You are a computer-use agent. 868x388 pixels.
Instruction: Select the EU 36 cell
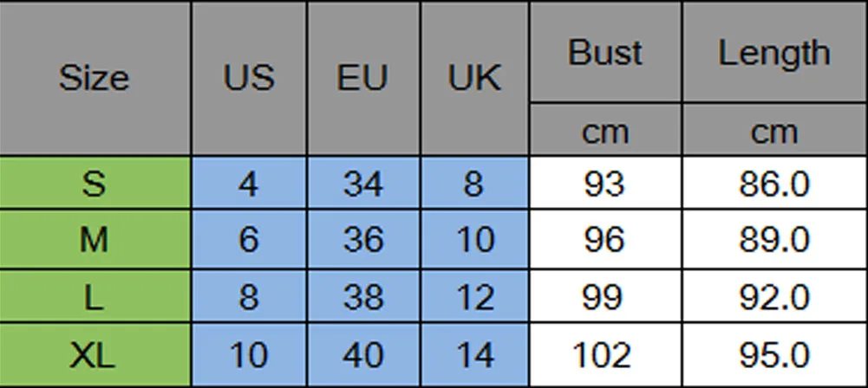pyautogui.click(x=363, y=240)
